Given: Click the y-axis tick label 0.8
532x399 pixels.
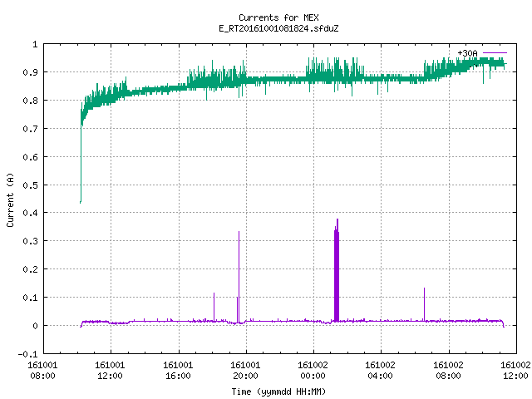Looking at the screenshot, I should point(30,101).
